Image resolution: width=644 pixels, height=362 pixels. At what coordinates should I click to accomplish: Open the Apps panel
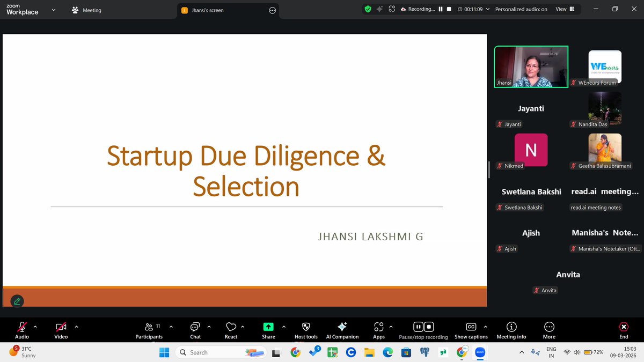tap(379, 330)
